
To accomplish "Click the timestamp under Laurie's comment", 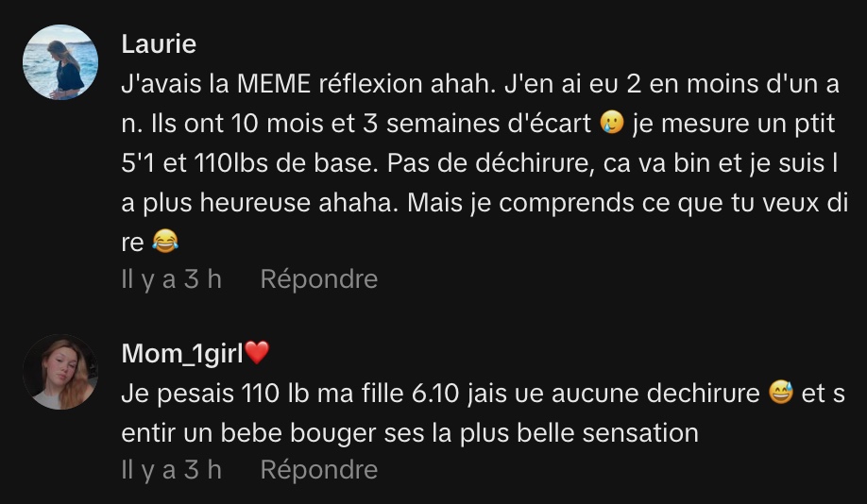I will [x=171, y=279].
